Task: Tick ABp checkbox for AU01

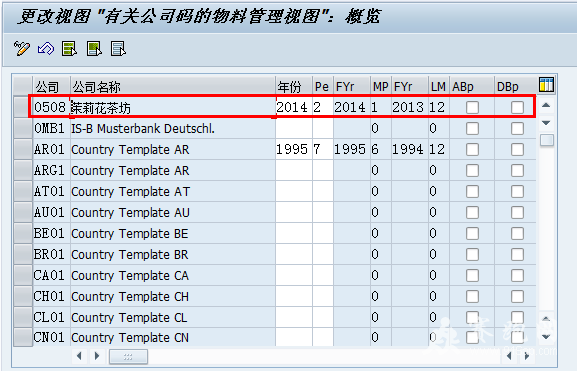Action: click(472, 212)
